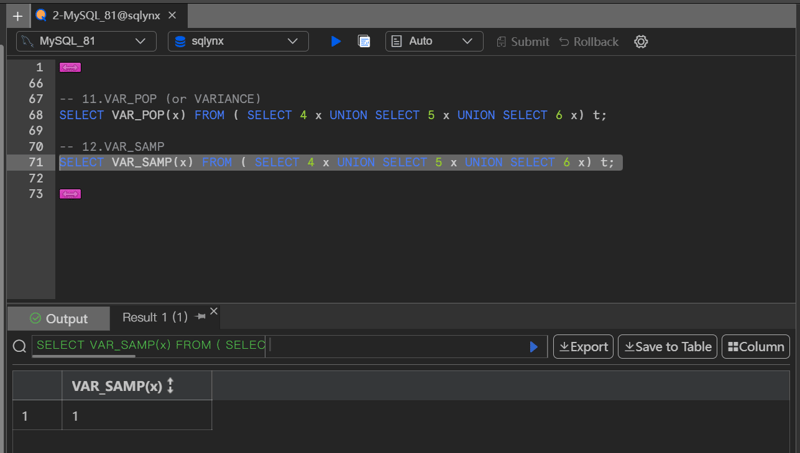
Task: Click the explain plan icon beside run
Action: (x=364, y=41)
